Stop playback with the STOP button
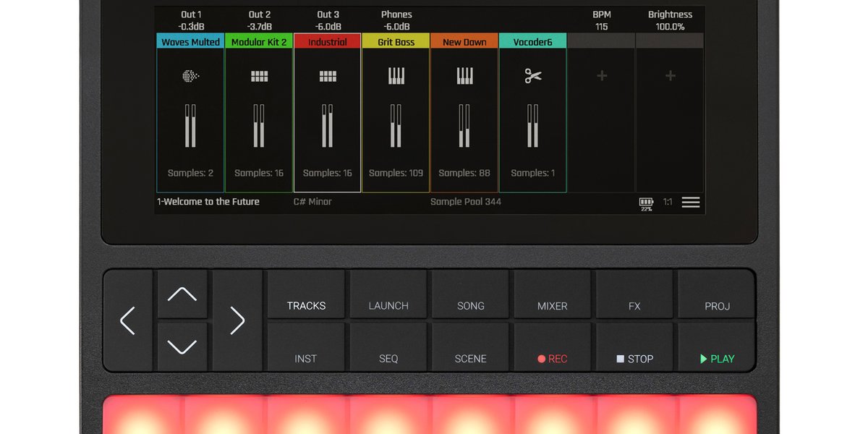 click(x=634, y=358)
